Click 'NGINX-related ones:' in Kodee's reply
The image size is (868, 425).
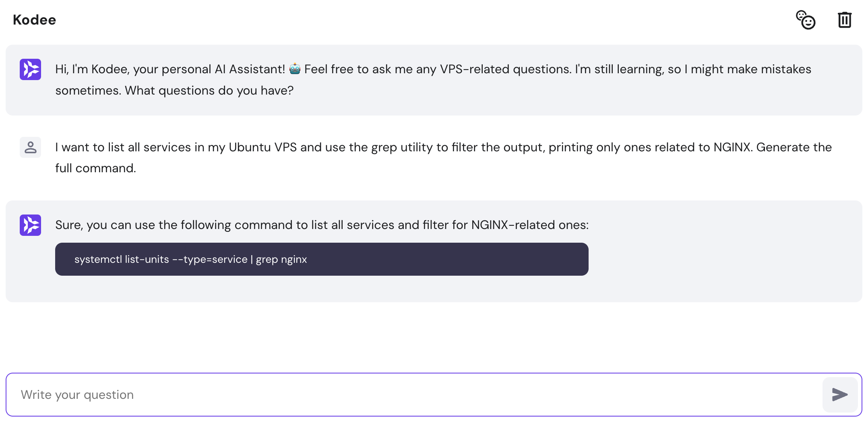coord(530,225)
